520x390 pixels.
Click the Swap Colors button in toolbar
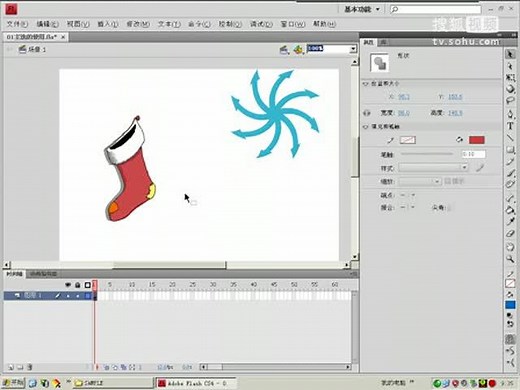click(510, 324)
